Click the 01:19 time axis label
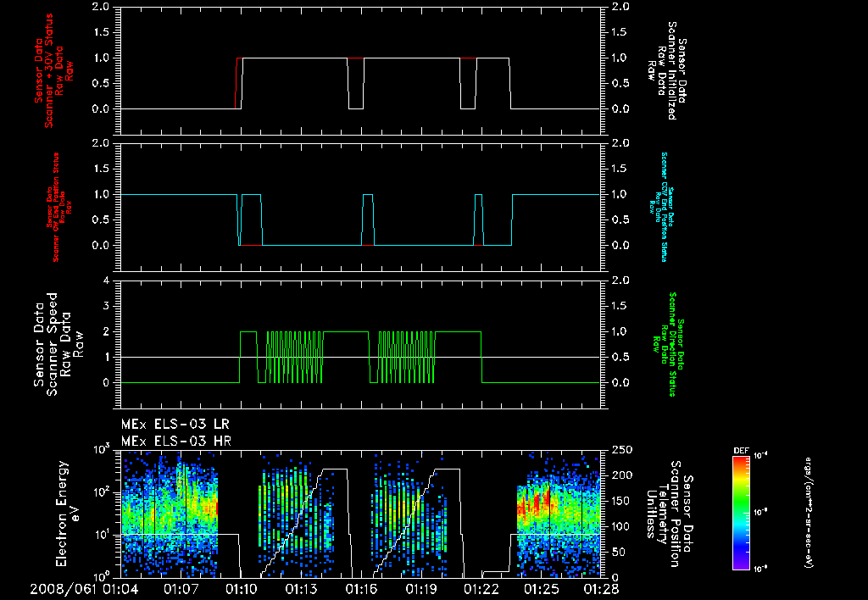 pyautogui.click(x=422, y=589)
